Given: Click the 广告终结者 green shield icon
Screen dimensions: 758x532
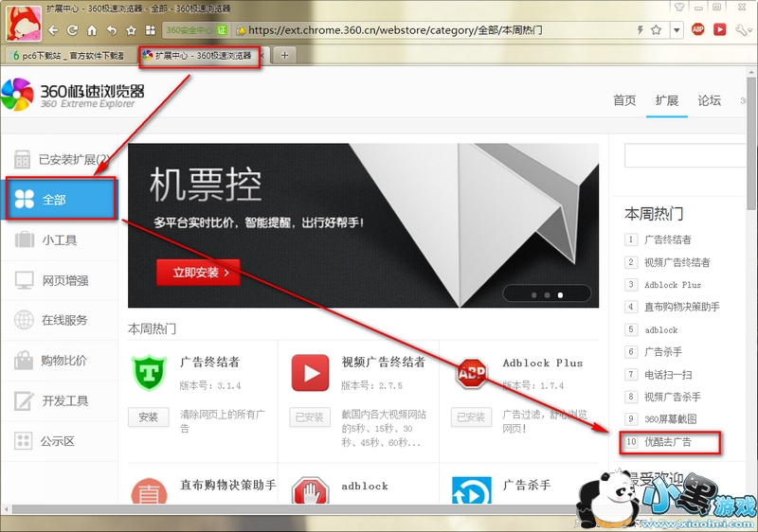Looking at the screenshot, I should (x=149, y=372).
